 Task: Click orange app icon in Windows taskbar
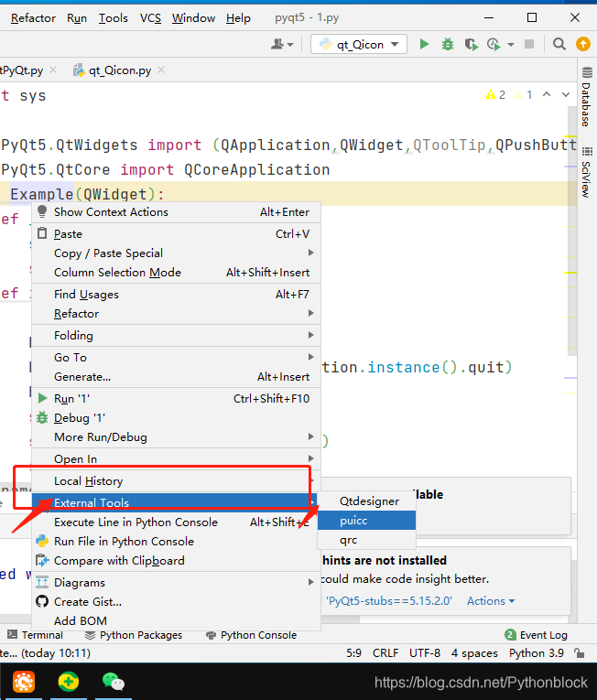(24, 682)
